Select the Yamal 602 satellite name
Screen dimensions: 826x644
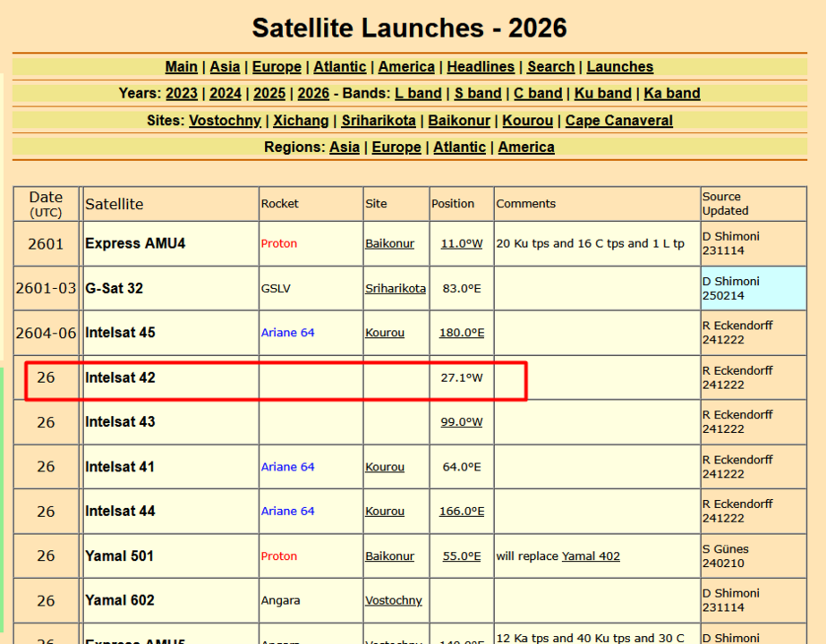[x=120, y=600]
